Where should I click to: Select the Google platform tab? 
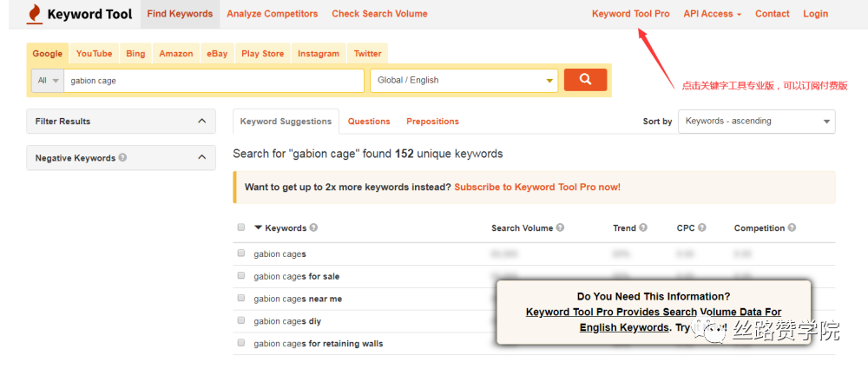48,54
